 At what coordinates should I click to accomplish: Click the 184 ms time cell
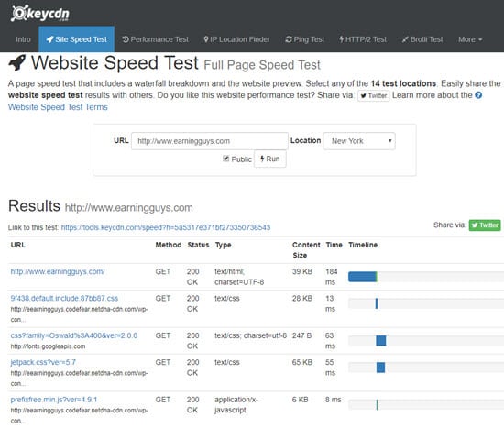pos(332,277)
